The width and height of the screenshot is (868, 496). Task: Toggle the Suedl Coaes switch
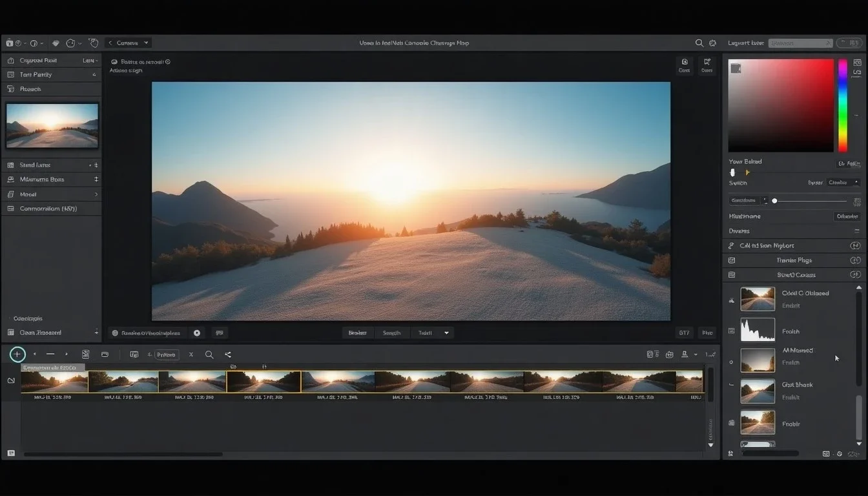click(x=855, y=275)
